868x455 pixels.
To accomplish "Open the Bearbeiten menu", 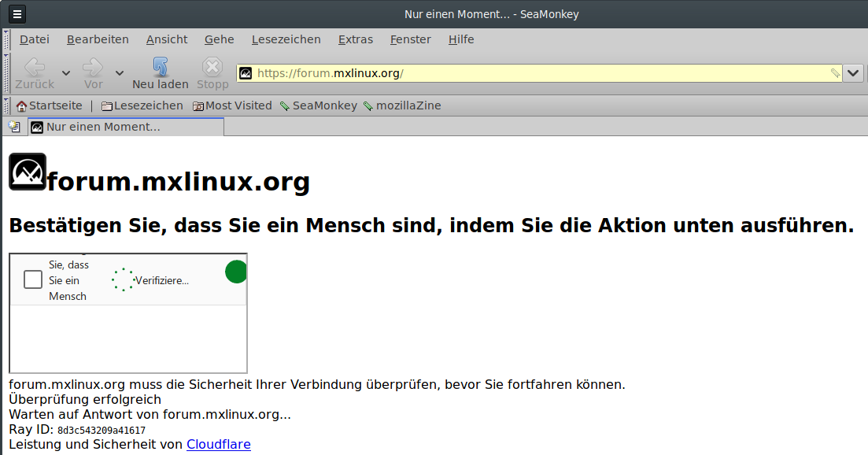I will (98, 39).
